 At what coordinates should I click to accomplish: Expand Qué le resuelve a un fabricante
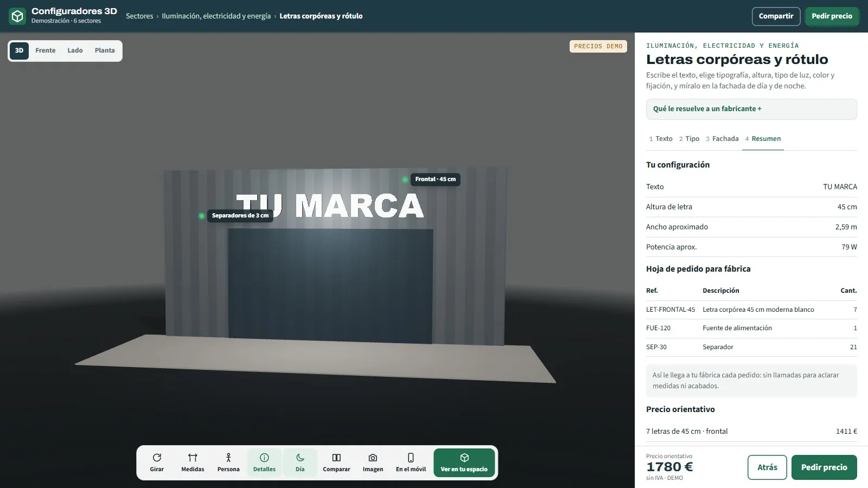(751, 109)
